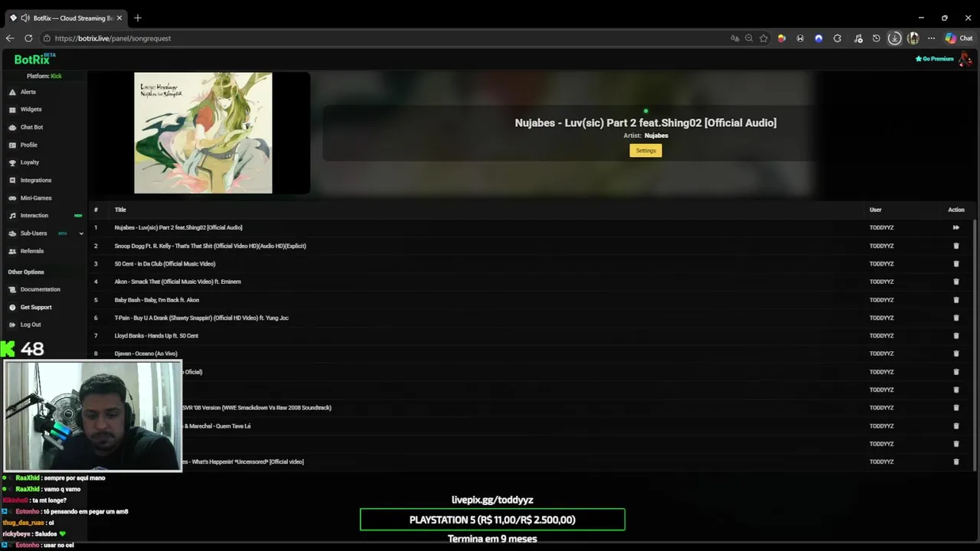This screenshot has height=551, width=980.
Task: Delete the What's Happenin' Uncensored request
Action: coord(955,461)
